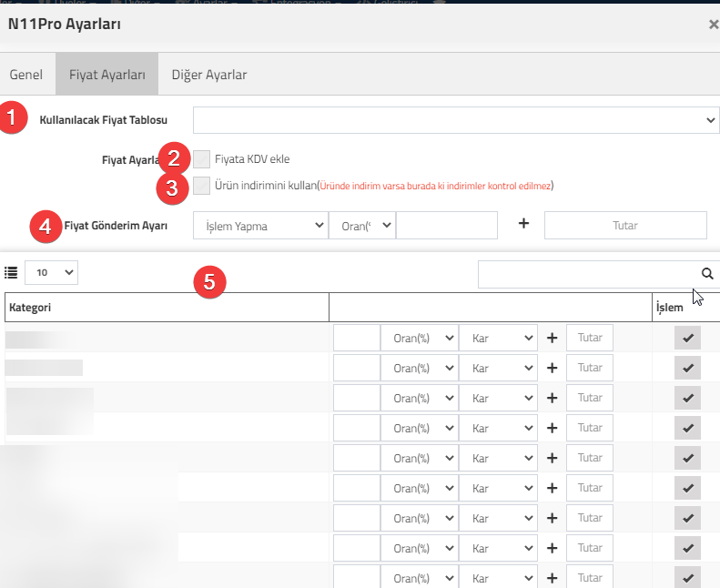Enable the Fiyata KDV ekle checkbox
Screen dimensions: 720x588
tap(201, 159)
